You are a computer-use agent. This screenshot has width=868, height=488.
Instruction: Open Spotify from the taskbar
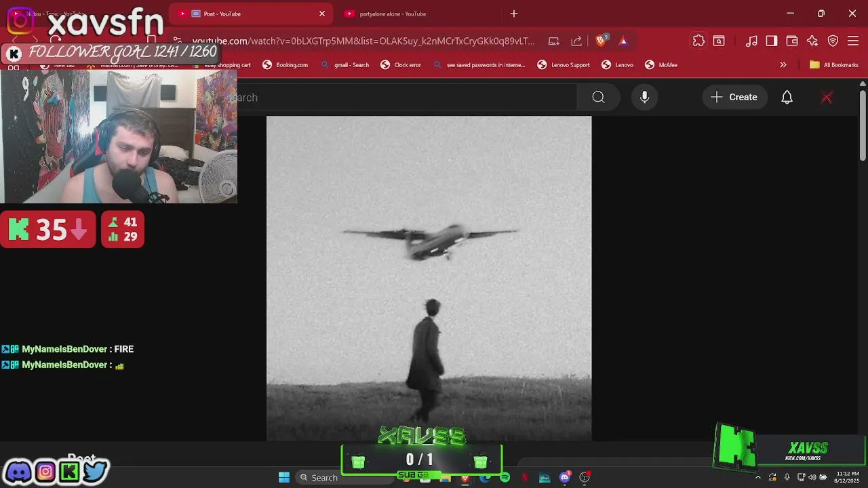coord(505,477)
